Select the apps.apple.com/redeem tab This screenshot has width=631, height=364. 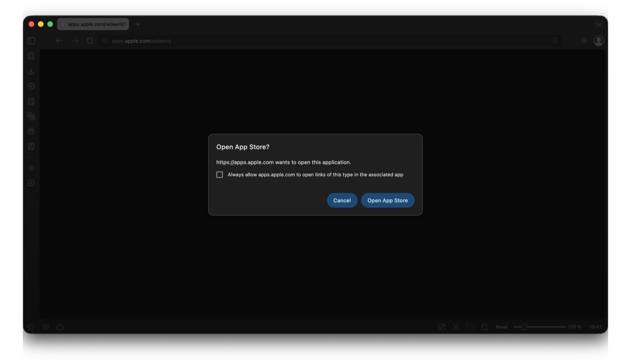point(93,24)
